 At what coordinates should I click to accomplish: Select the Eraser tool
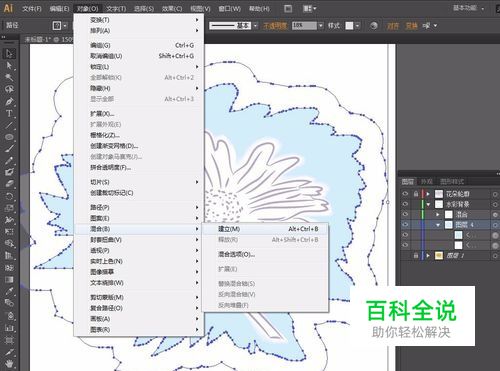click(x=9, y=184)
